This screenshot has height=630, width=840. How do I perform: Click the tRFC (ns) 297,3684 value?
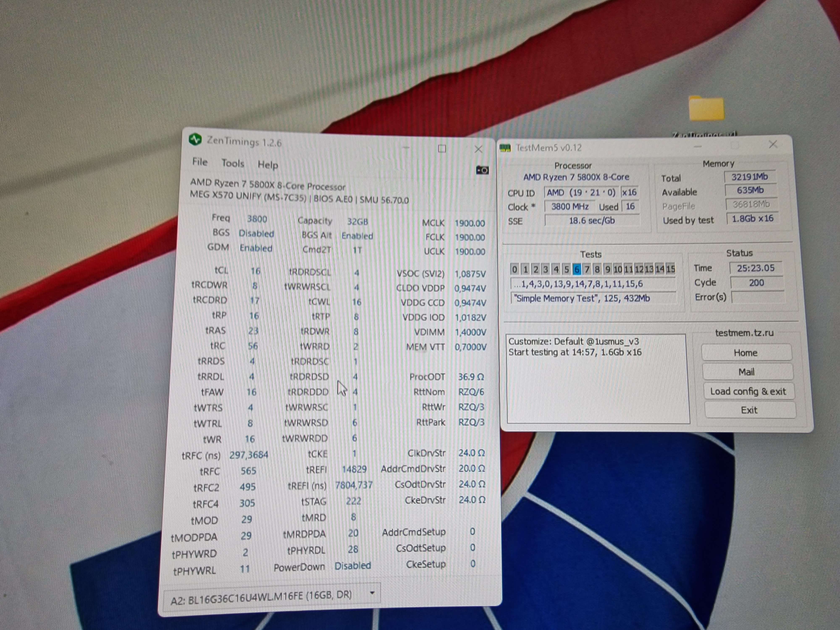click(x=249, y=455)
